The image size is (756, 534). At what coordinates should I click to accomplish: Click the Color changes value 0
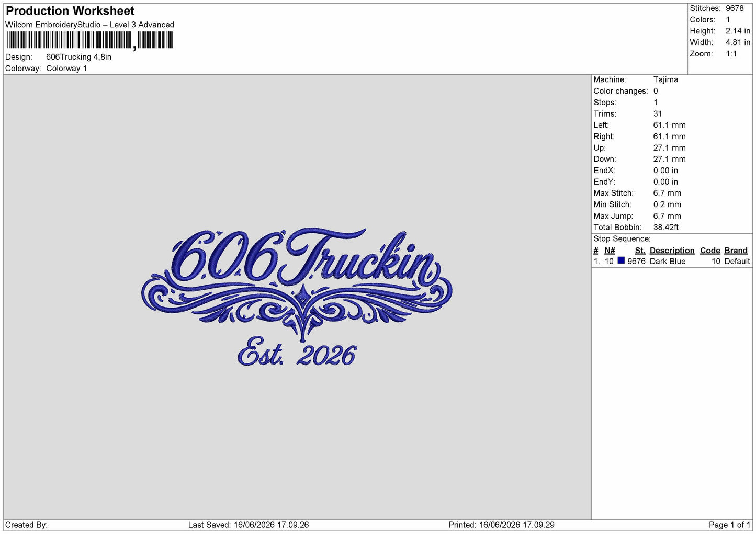(656, 91)
